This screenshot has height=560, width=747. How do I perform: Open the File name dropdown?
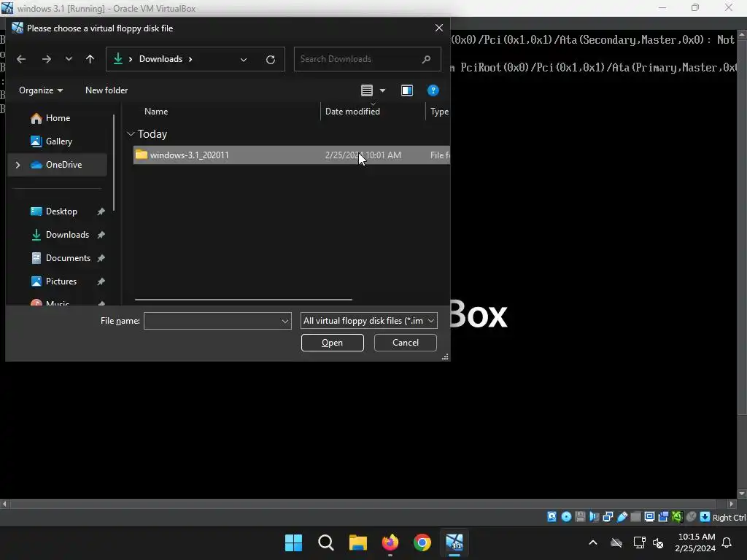285,321
